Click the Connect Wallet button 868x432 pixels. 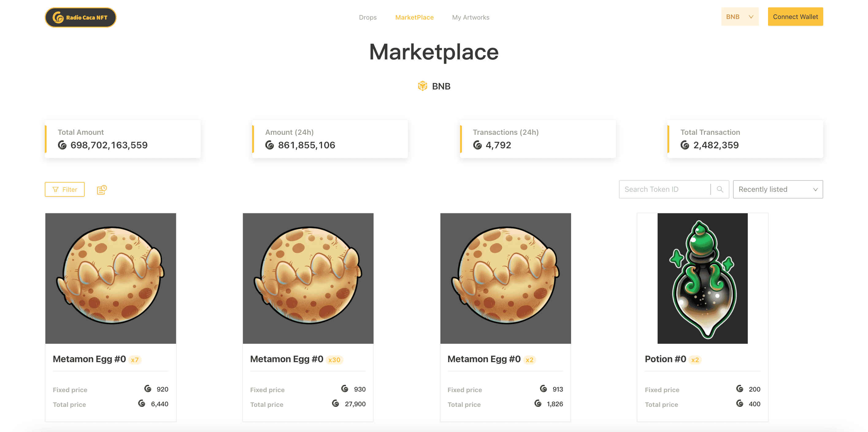click(795, 17)
